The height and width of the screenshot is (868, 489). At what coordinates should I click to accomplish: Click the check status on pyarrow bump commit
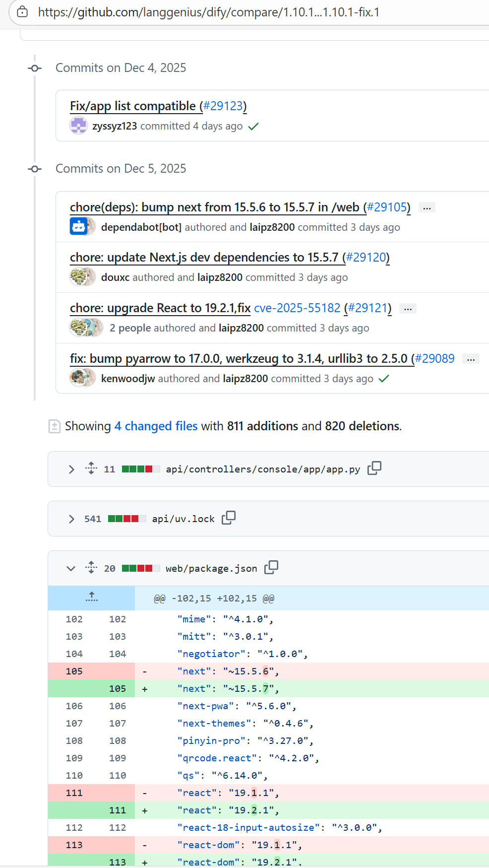pyautogui.click(x=384, y=379)
